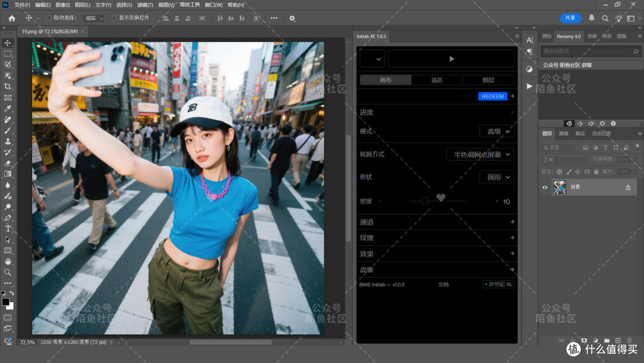Click the 密度 slider handle
This screenshot has width=644, height=363.
pyautogui.click(x=425, y=201)
